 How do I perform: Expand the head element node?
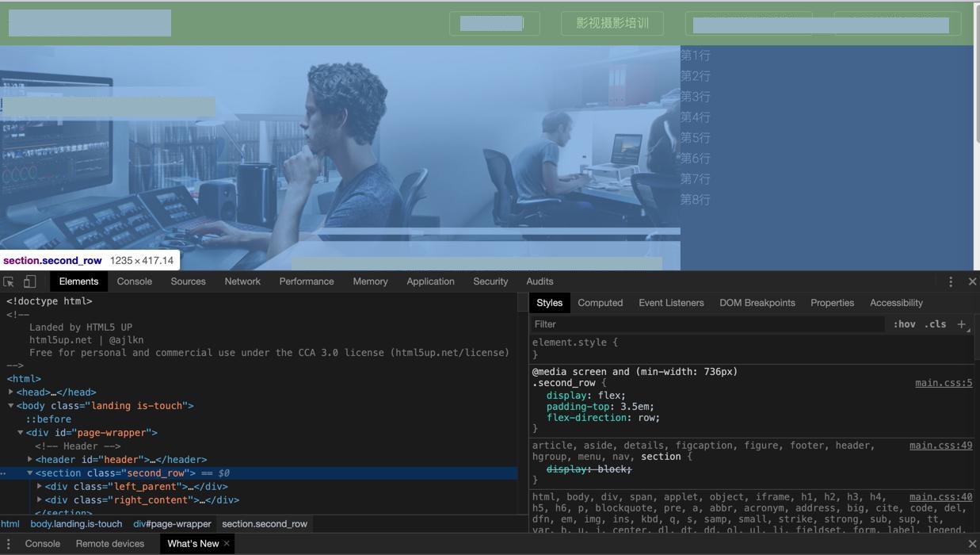coord(11,392)
